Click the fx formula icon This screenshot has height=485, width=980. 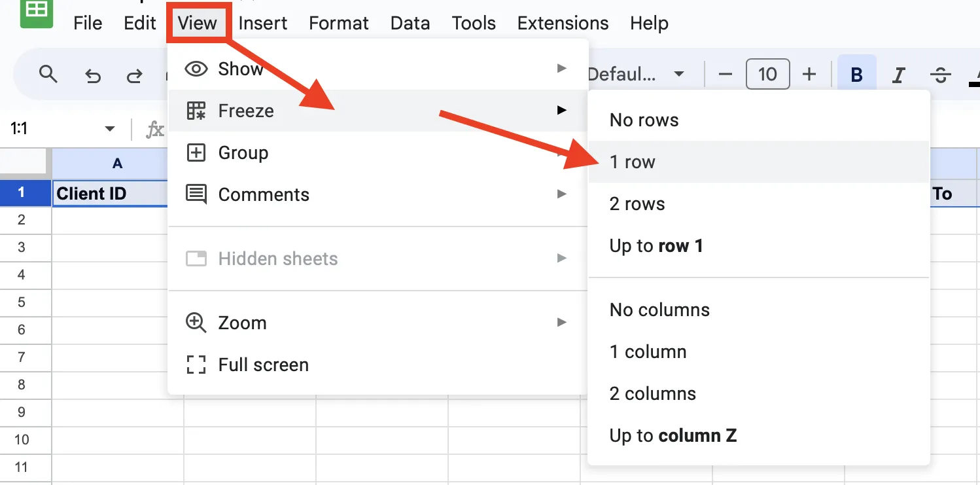pyautogui.click(x=154, y=130)
